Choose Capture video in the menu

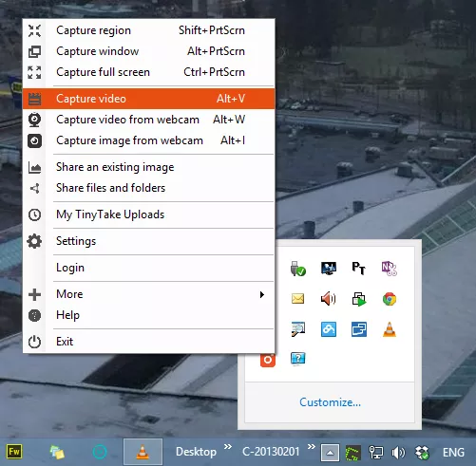coord(148,99)
